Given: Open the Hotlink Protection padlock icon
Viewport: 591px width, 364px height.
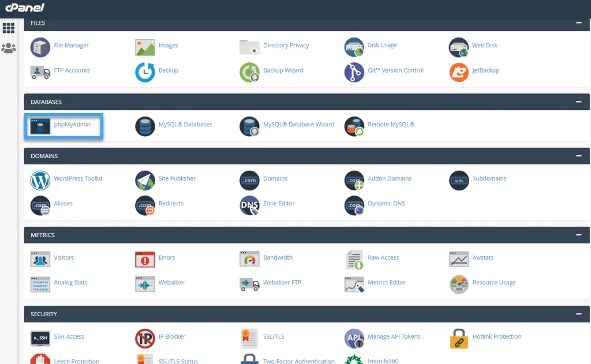Looking at the screenshot, I should tap(459, 339).
